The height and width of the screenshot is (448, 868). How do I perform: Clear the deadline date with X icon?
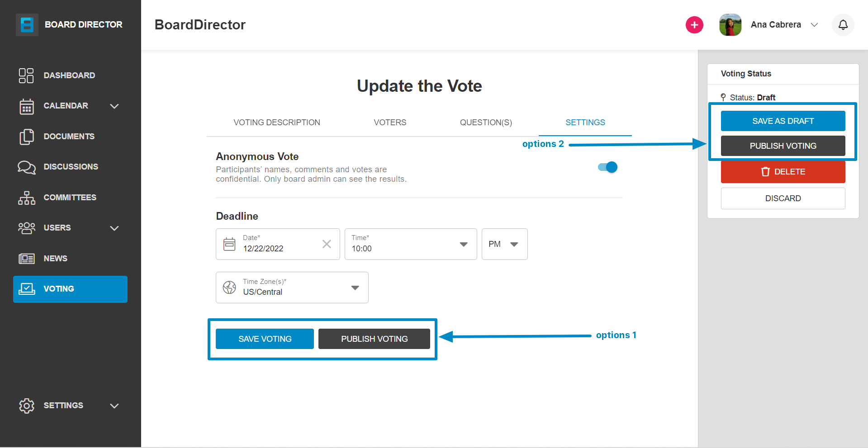[327, 244]
